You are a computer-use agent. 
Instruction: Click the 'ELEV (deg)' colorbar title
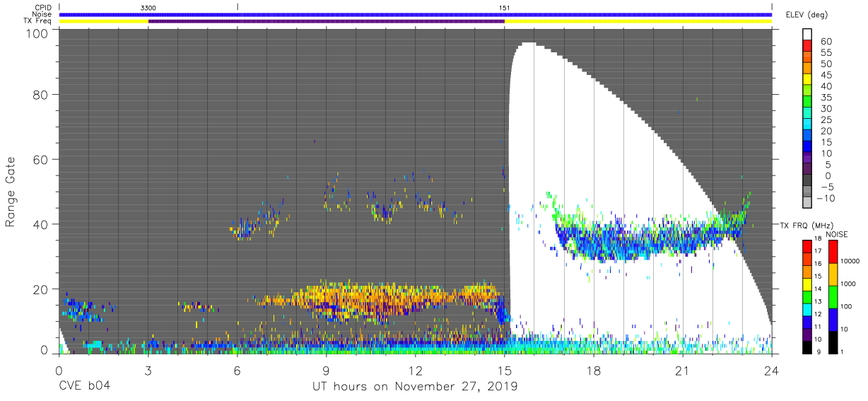807,15
